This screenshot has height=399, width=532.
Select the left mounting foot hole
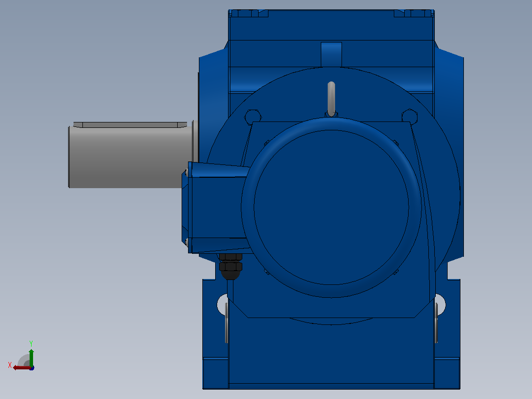point(223,304)
